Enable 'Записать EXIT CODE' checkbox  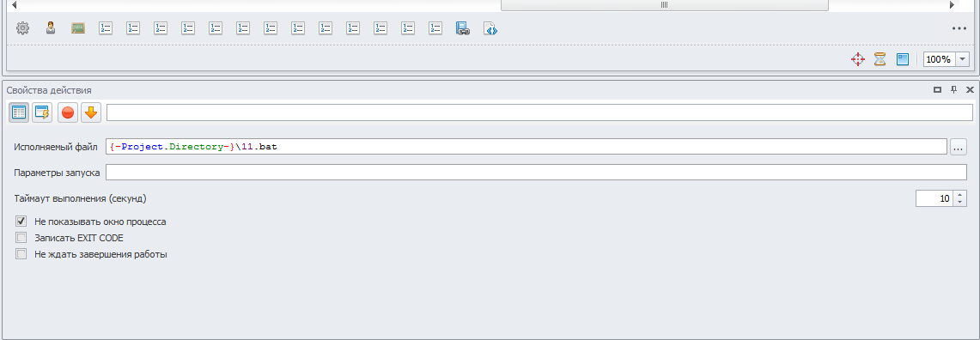click(21, 238)
